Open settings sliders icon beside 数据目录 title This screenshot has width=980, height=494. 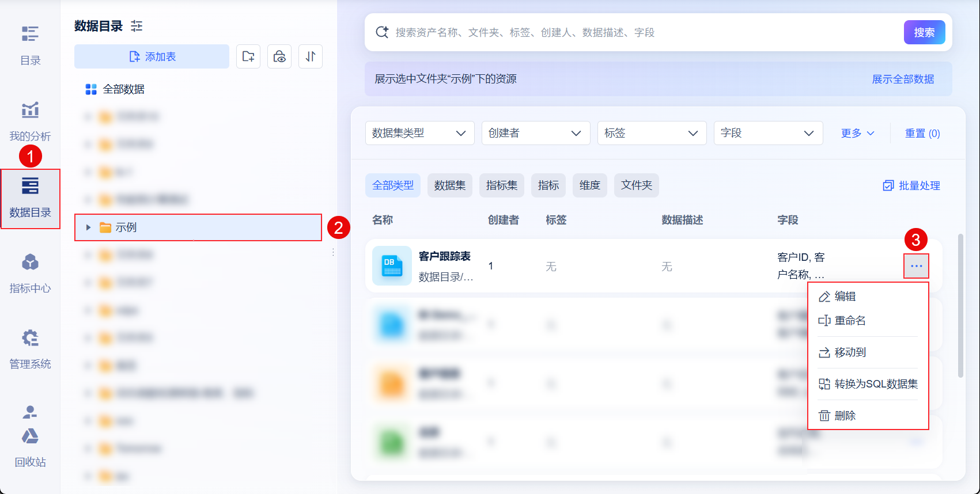[x=137, y=26]
